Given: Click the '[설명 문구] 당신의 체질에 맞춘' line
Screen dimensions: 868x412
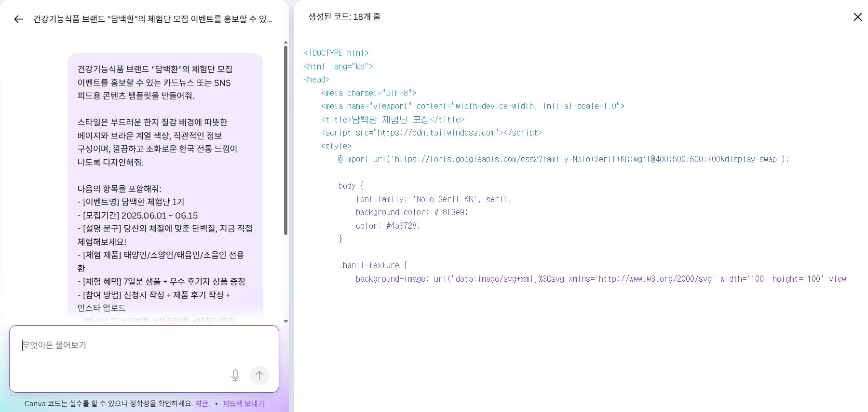Looking at the screenshot, I should (165, 235).
